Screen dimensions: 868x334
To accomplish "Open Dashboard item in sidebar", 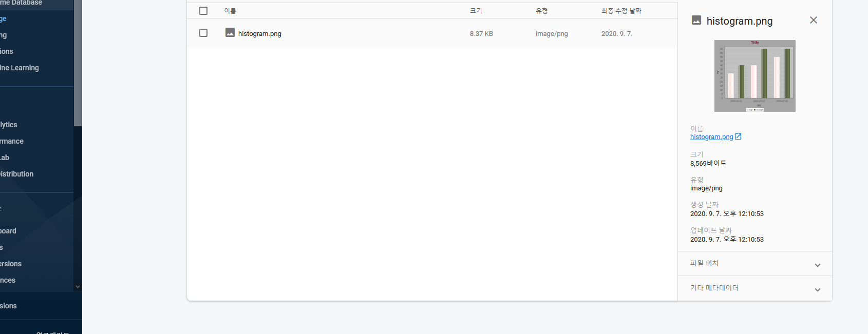I will 8,231.
